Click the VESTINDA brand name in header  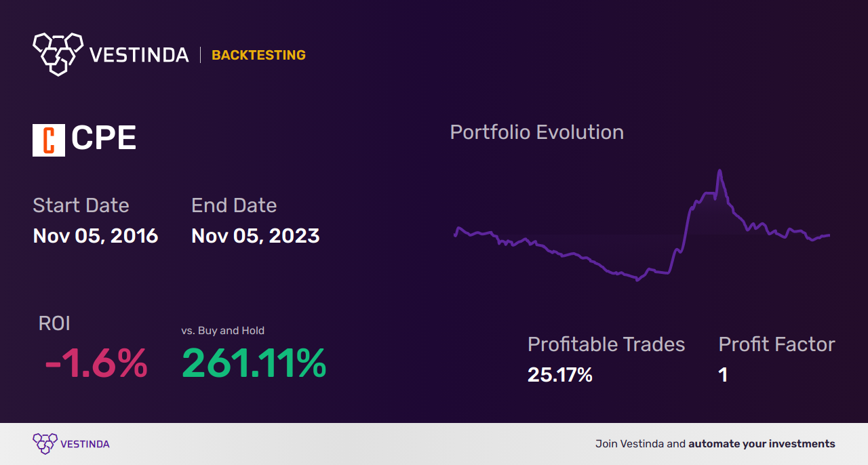tap(139, 55)
